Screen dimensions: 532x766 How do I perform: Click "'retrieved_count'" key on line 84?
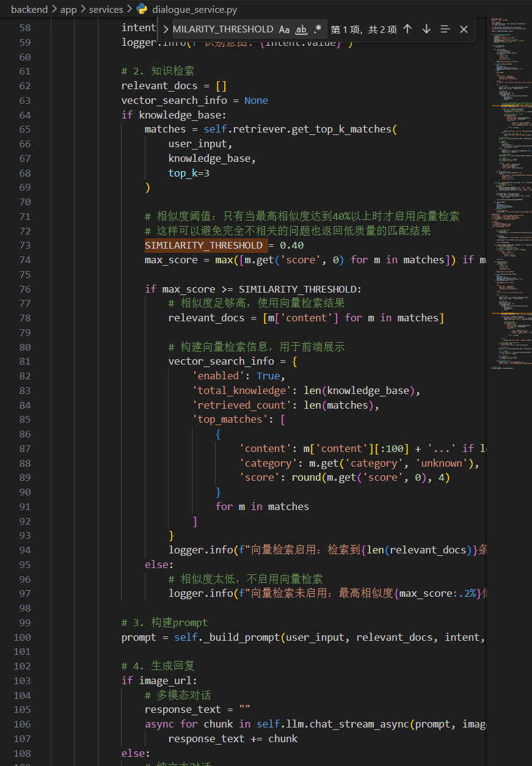241,405
